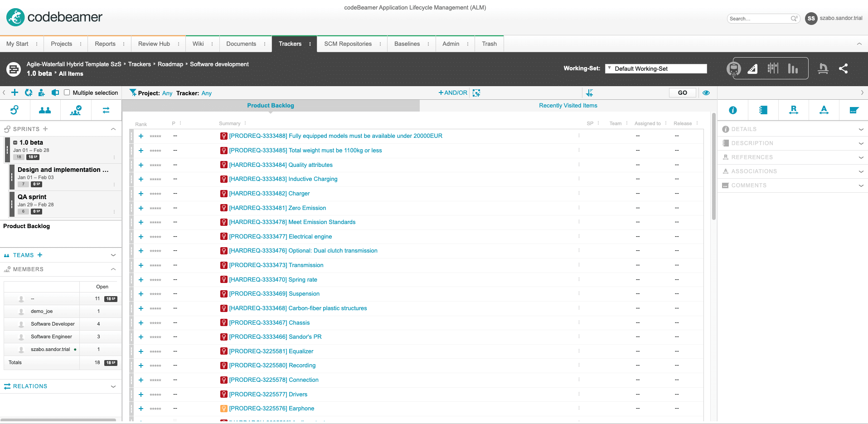Viewport: 868px width, 424px height.
Task: Open the burn-down chart bar icon
Action: point(793,68)
